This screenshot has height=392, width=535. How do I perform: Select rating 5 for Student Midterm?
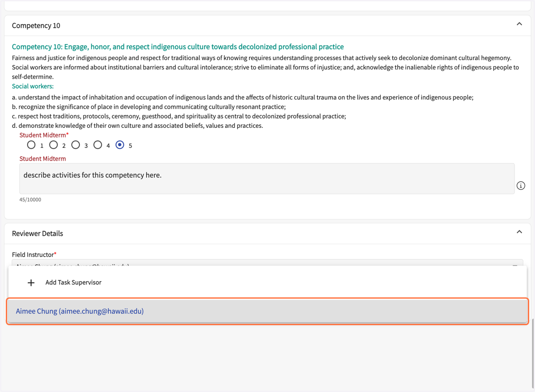coord(119,145)
